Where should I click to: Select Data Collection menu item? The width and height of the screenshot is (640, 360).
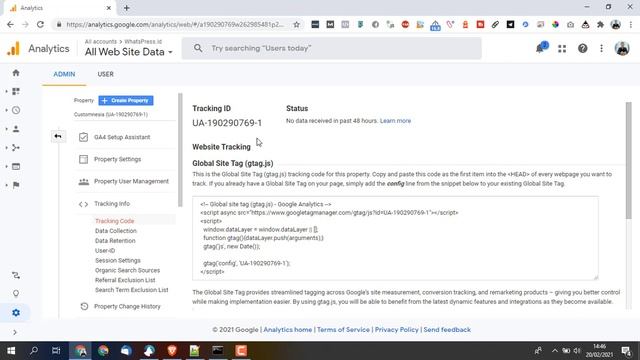116,231
